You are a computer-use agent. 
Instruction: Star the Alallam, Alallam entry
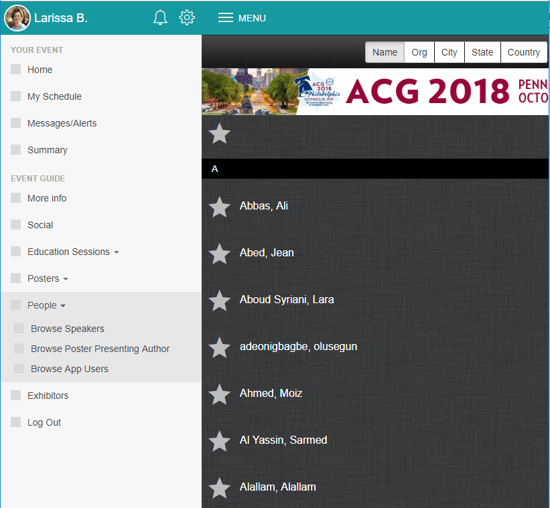(x=220, y=488)
